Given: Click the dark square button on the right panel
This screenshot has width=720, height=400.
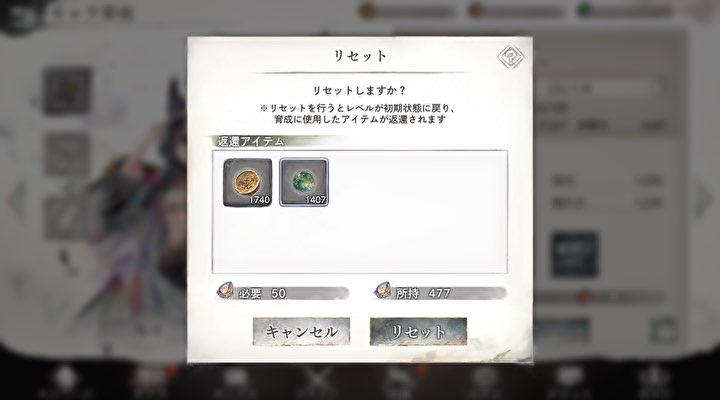Looking at the screenshot, I should [574, 254].
